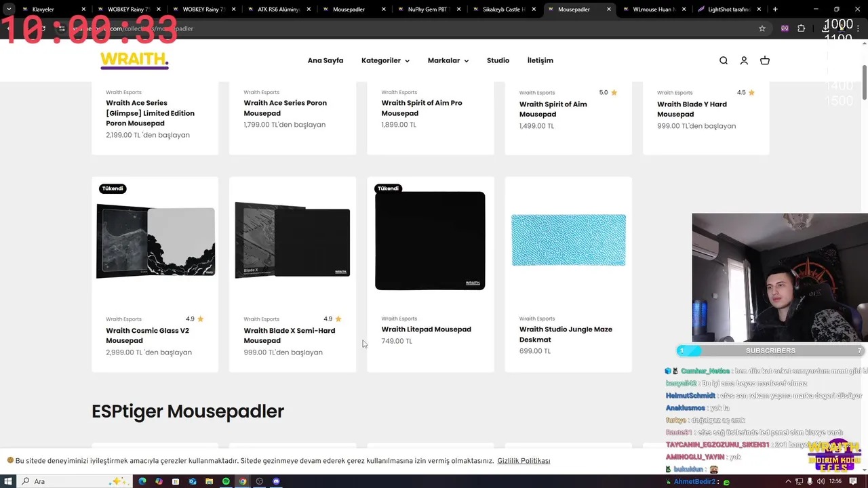
Task: Open a new browser tab
Action: (x=775, y=9)
